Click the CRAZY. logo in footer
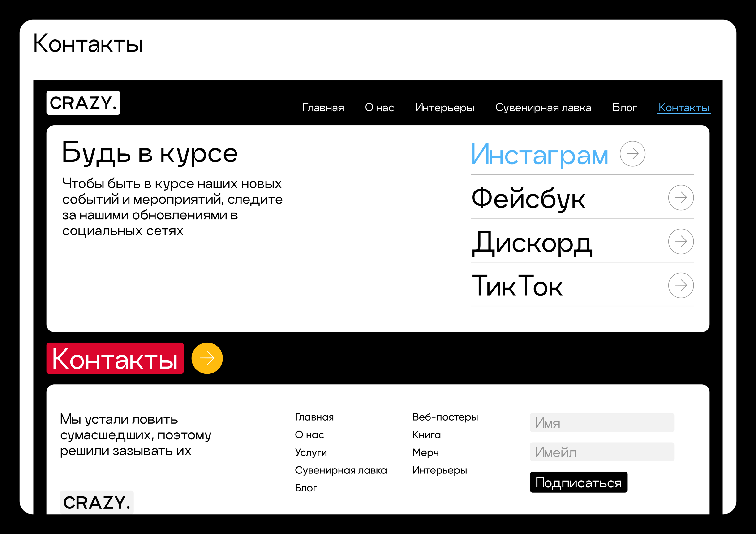 [x=97, y=502]
